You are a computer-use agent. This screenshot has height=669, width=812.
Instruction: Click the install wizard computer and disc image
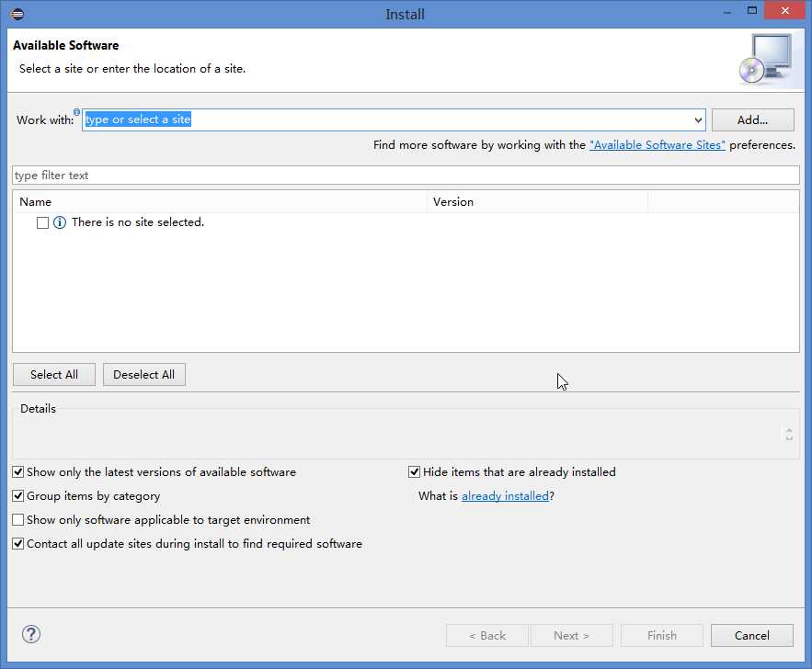point(766,59)
